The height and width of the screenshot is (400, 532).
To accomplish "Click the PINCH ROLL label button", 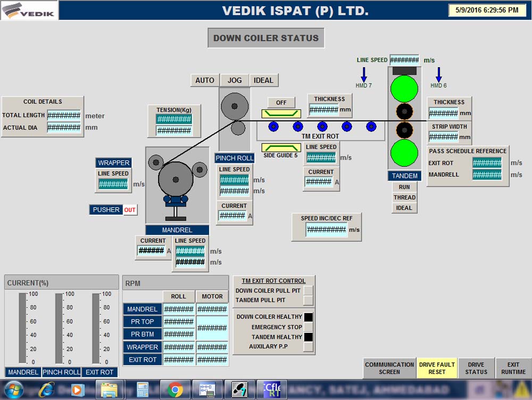I will click(235, 158).
